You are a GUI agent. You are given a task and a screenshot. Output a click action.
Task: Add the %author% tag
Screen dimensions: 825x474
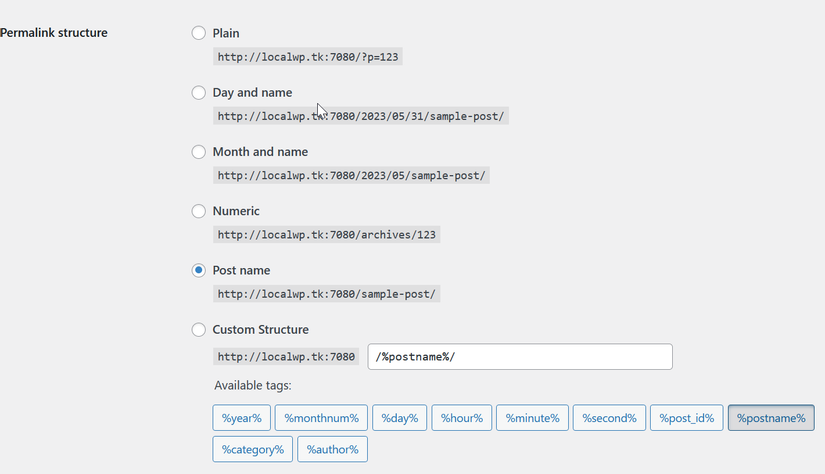(332, 450)
